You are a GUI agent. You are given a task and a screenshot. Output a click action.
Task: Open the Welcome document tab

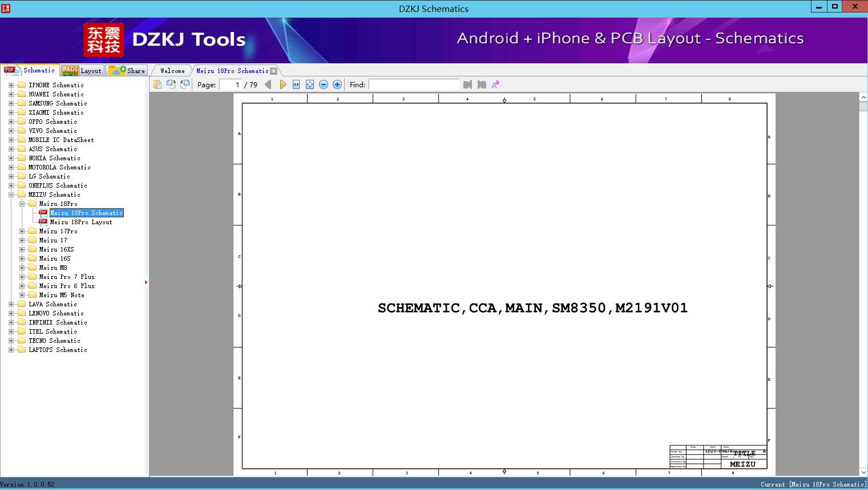(x=172, y=71)
